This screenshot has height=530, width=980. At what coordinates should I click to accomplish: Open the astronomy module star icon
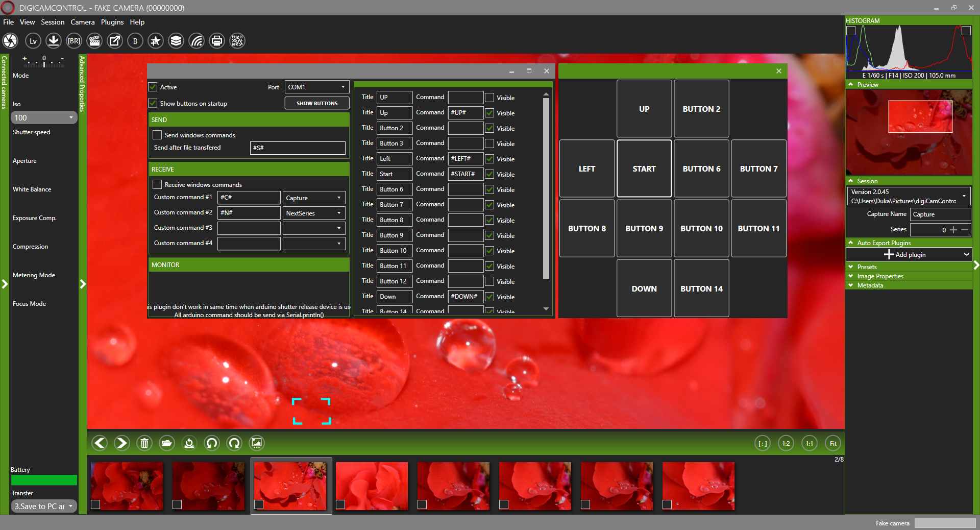click(x=155, y=41)
